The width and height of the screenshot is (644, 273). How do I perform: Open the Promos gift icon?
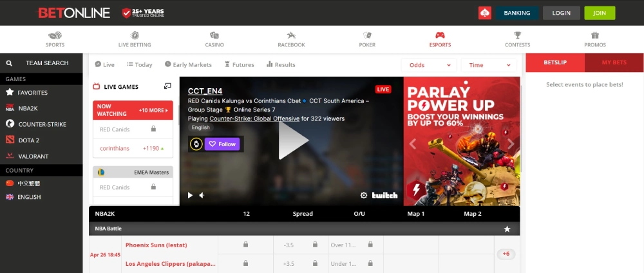tap(595, 35)
